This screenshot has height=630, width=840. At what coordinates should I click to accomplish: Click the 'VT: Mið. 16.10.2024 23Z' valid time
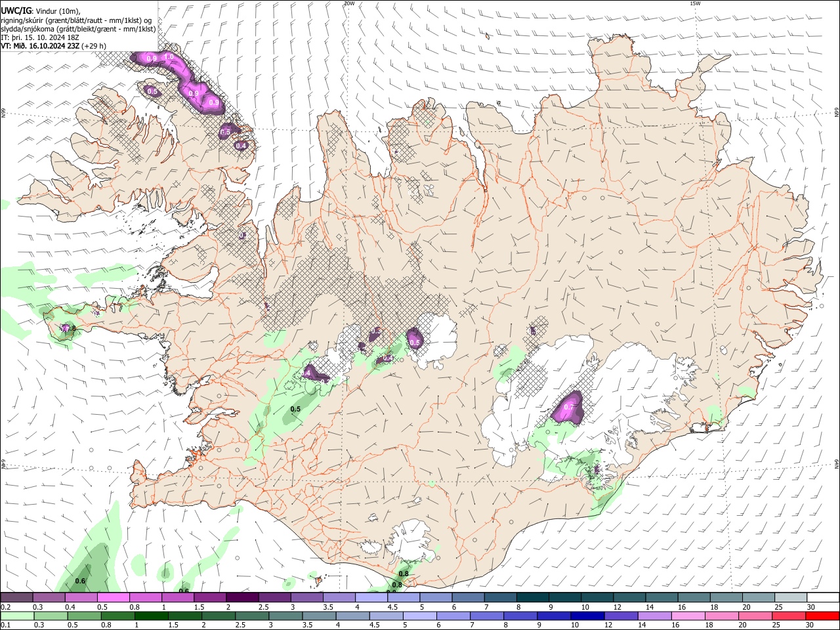coord(41,46)
